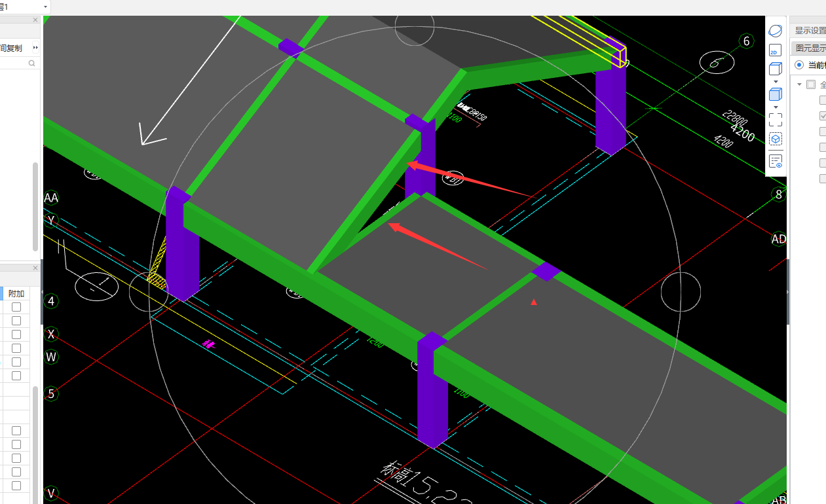Open dropdown under wireframe cube icon
Screen dimensions: 826x504
point(776,82)
